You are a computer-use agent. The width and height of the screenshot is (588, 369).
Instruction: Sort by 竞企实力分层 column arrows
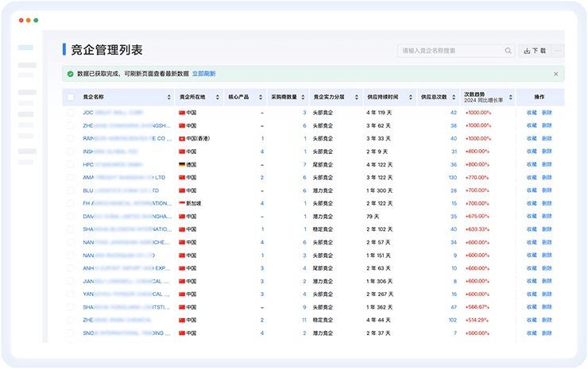point(357,98)
